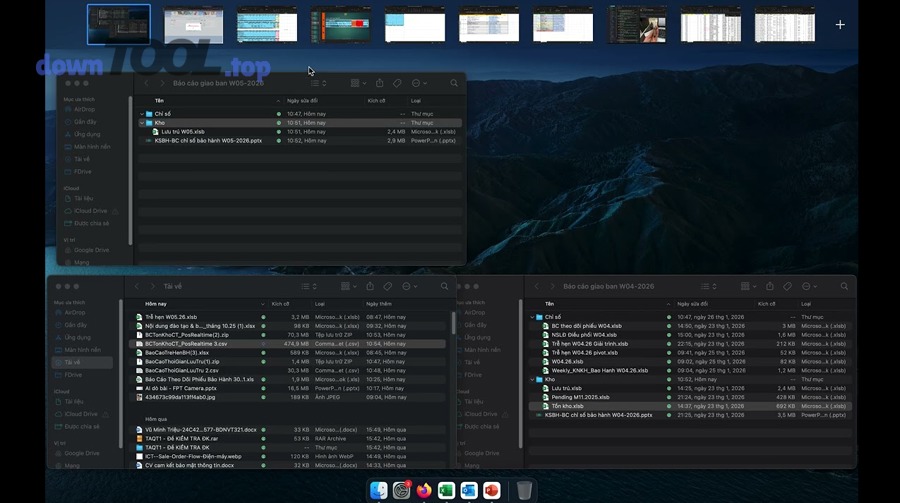Open group-by dropdown in the Tài về window

(348, 286)
